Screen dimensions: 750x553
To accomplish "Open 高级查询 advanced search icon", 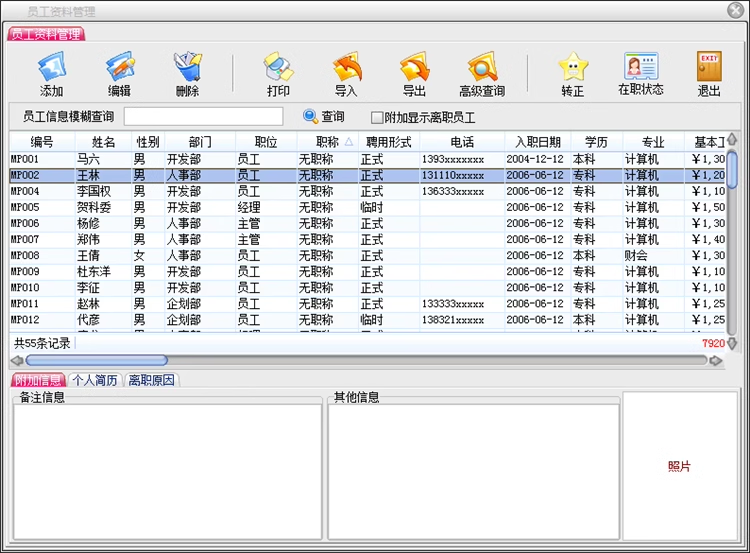I will point(483,66).
